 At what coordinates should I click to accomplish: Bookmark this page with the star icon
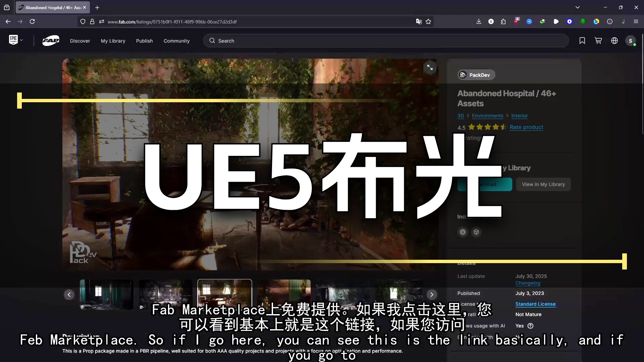coord(428,21)
